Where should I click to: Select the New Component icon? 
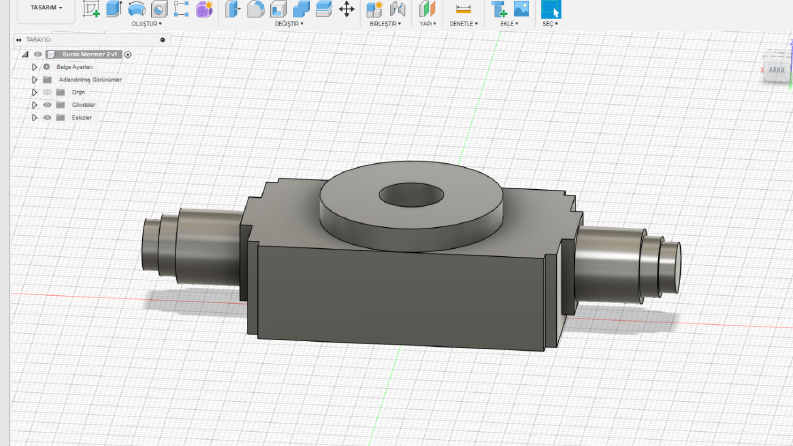(x=374, y=9)
